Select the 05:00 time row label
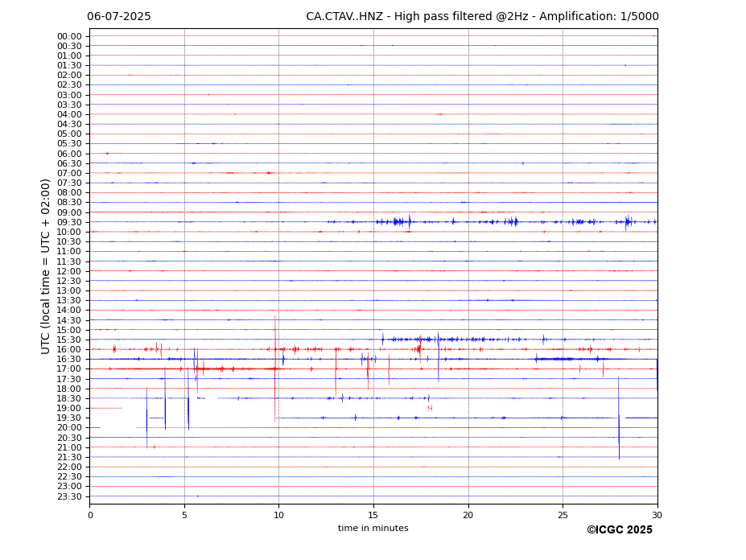 click(69, 134)
